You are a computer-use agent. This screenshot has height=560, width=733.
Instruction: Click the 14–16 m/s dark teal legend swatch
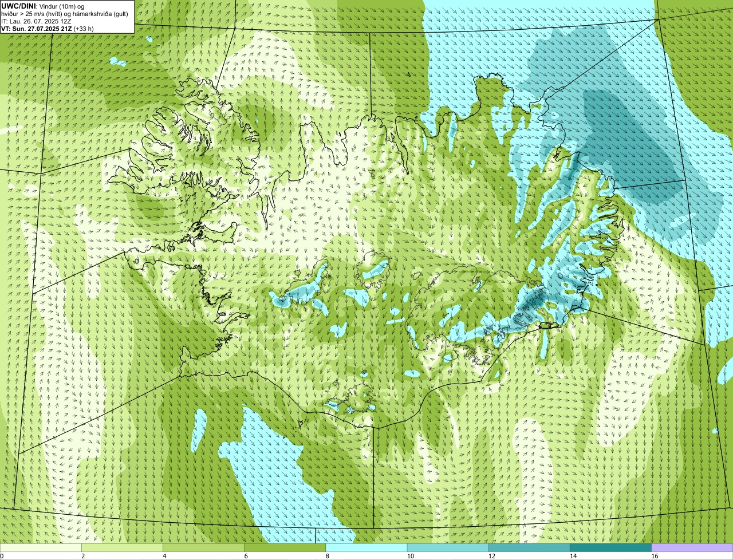point(611,548)
